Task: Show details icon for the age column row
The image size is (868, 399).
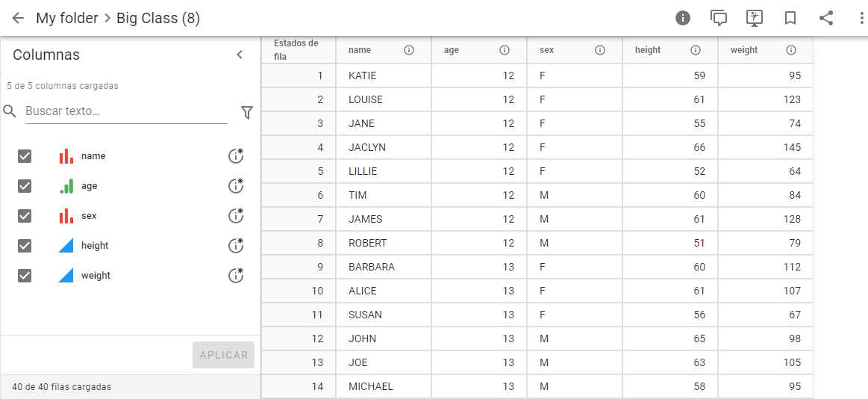Action: point(236,186)
